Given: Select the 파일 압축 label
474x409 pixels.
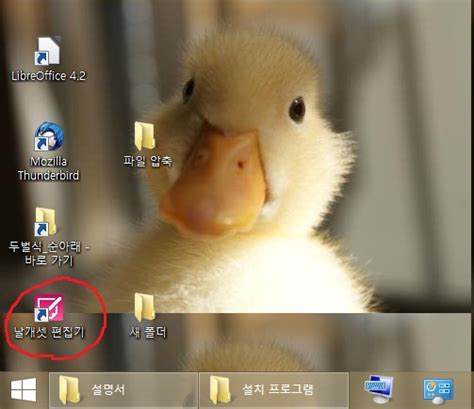Looking at the screenshot, I should click(148, 161).
